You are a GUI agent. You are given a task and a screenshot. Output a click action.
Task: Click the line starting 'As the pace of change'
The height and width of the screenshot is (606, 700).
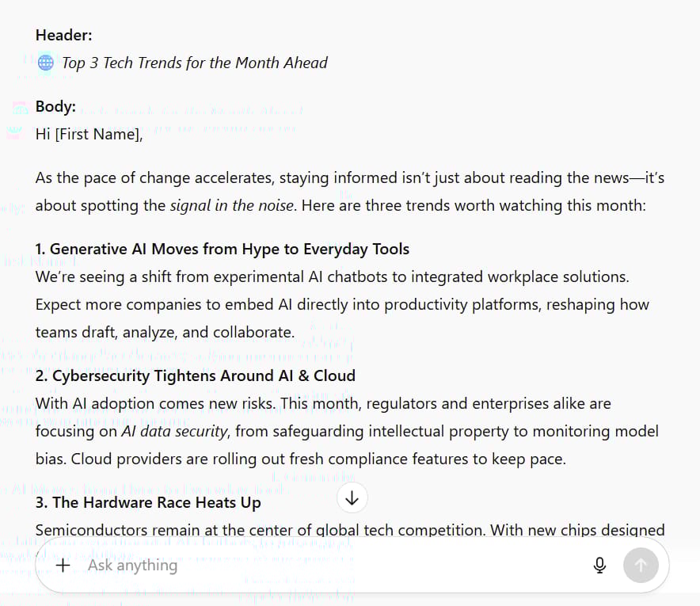tap(350, 177)
